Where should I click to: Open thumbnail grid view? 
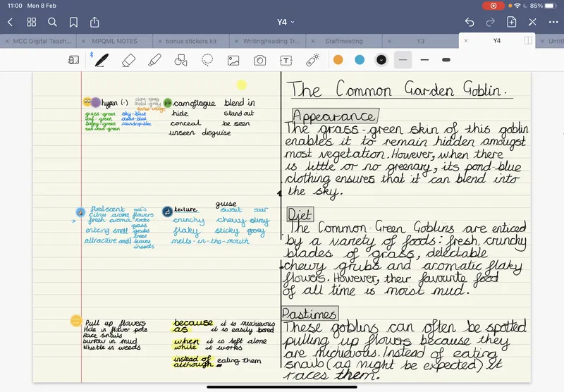click(31, 22)
